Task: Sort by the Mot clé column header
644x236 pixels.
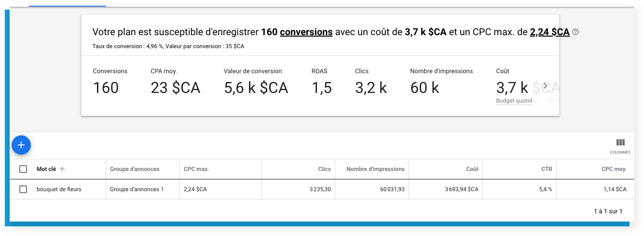Action: point(46,169)
